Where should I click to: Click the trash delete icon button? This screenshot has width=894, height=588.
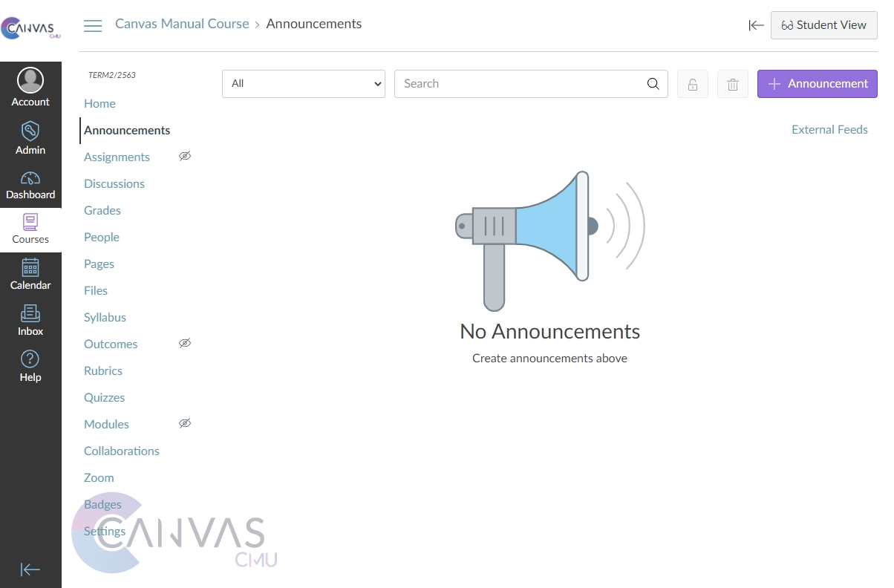pyautogui.click(x=732, y=84)
